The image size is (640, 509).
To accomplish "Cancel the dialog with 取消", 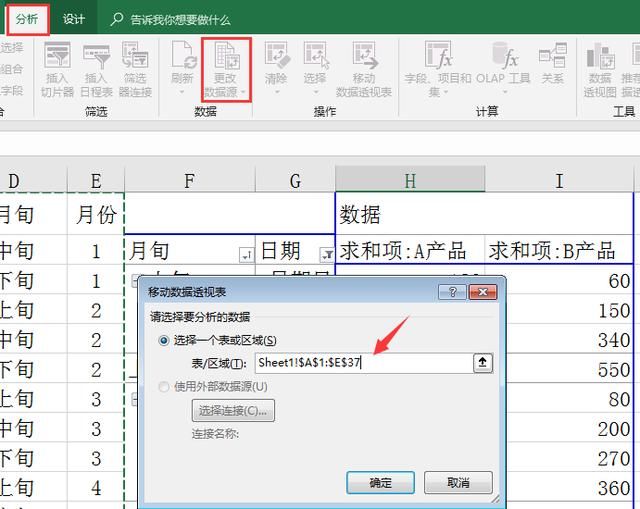I will coord(458,483).
